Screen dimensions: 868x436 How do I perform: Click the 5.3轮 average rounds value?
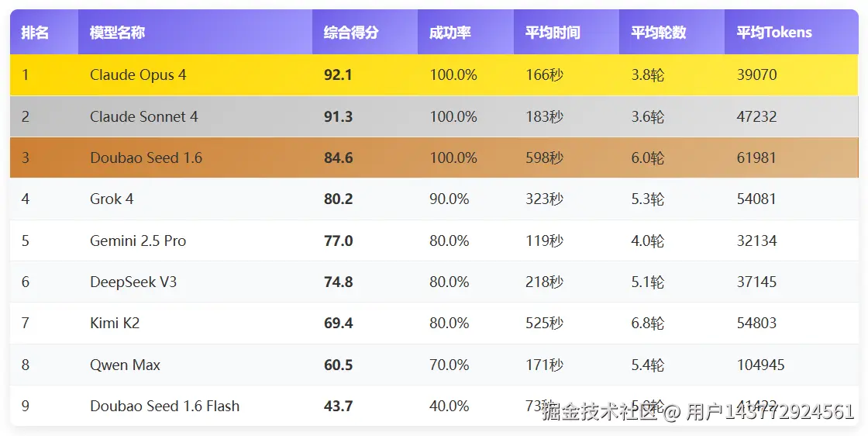pos(648,199)
